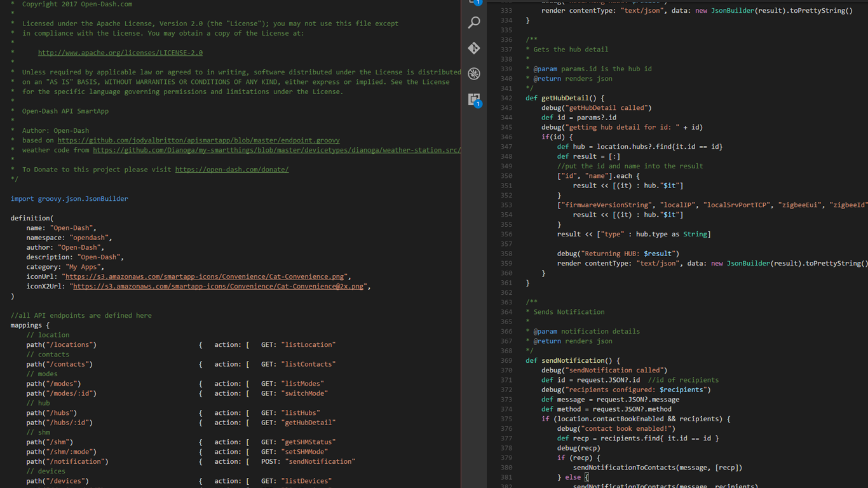Click the hub.type as String line
The width and height of the screenshot is (868, 488).
coord(634,234)
